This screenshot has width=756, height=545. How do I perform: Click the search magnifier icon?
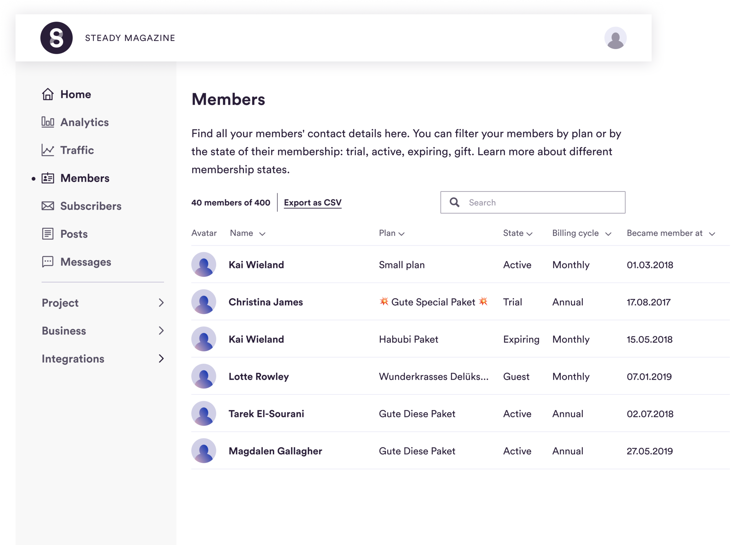[x=455, y=202]
